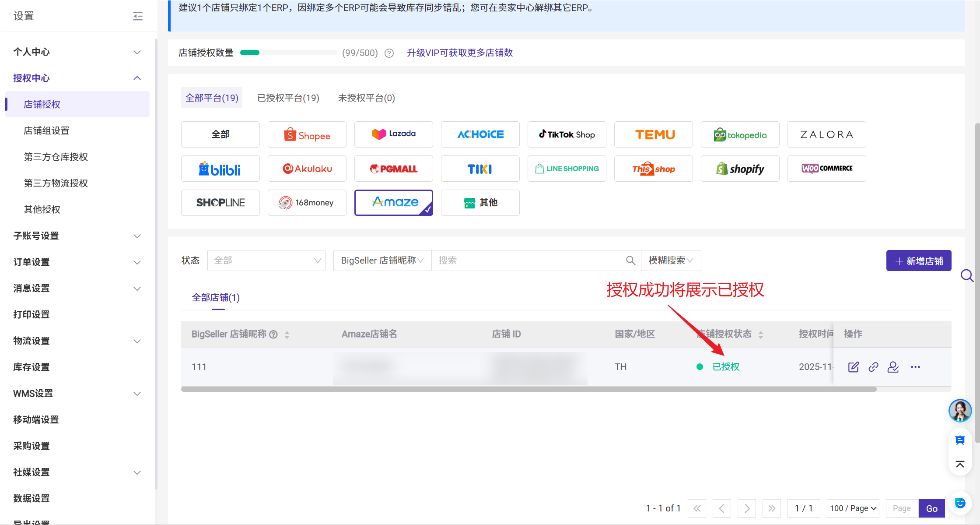
Task: Select the Shopee platform filter
Action: pyautogui.click(x=307, y=135)
